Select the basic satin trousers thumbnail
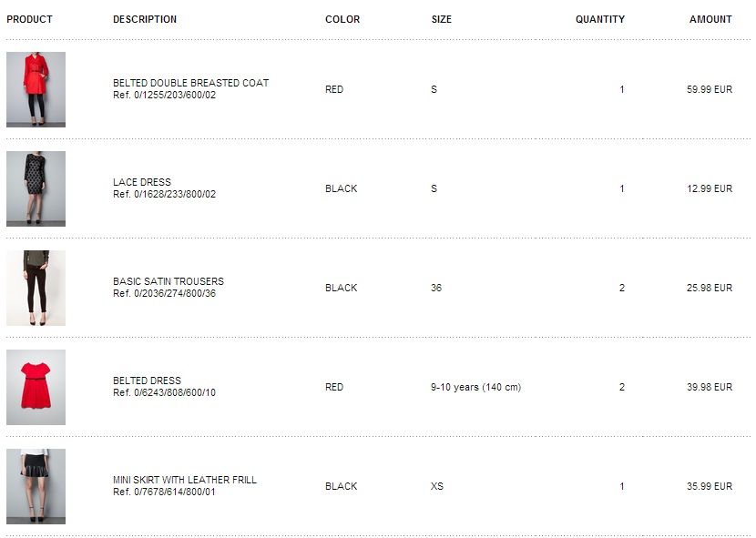The height and width of the screenshot is (538, 756). pos(36,288)
